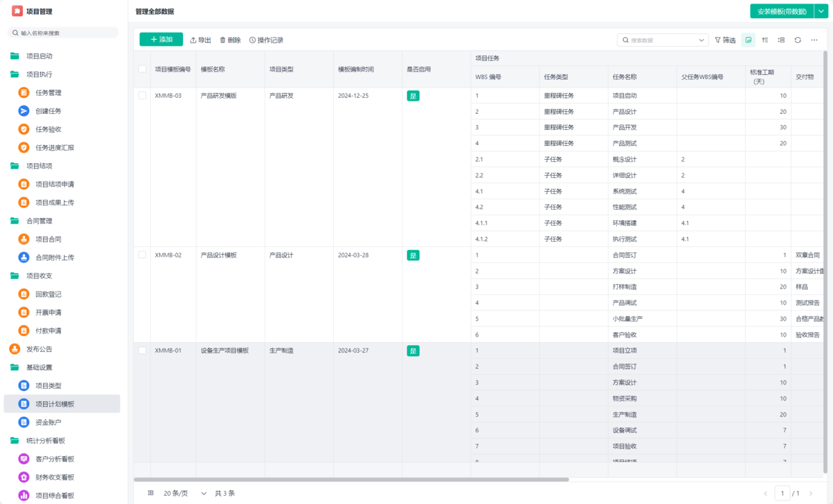Collapse the 基础设置 folder
Image resolution: width=833 pixels, height=504 pixels.
pyautogui.click(x=15, y=367)
